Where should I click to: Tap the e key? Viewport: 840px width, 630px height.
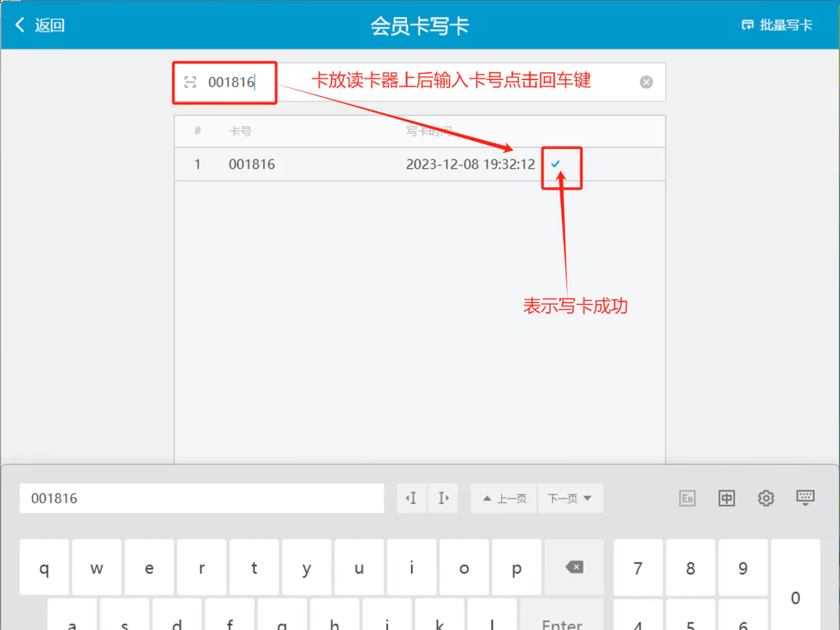[149, 567]
